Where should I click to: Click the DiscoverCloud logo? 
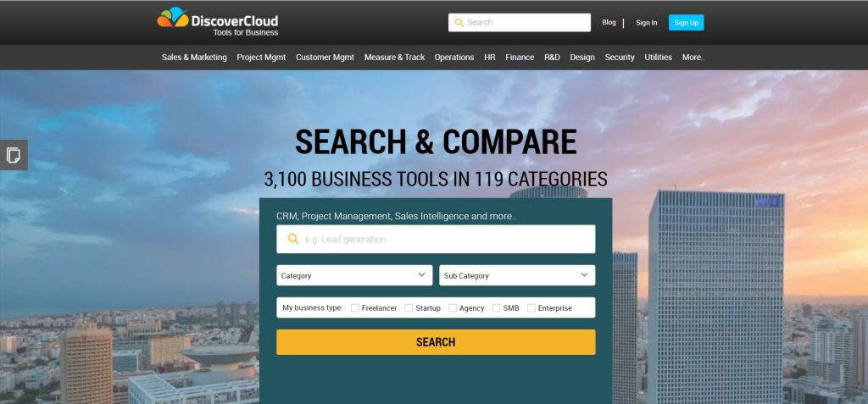[218, 21]
